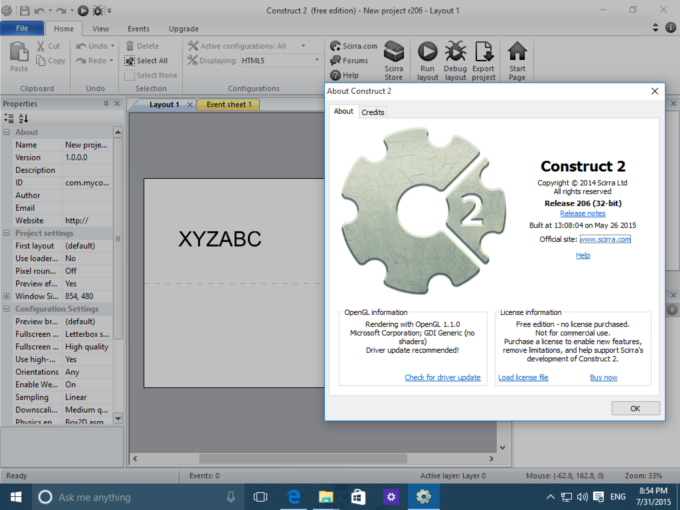Select the Layout 1 tab
Screen dimensions: 680x510
(164, 105)
